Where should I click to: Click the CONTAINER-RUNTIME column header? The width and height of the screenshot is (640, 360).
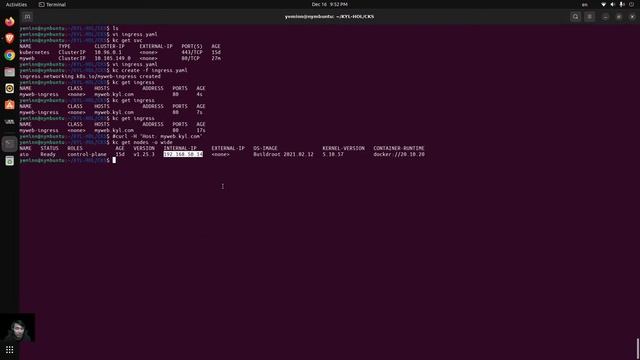coord(398,148)
